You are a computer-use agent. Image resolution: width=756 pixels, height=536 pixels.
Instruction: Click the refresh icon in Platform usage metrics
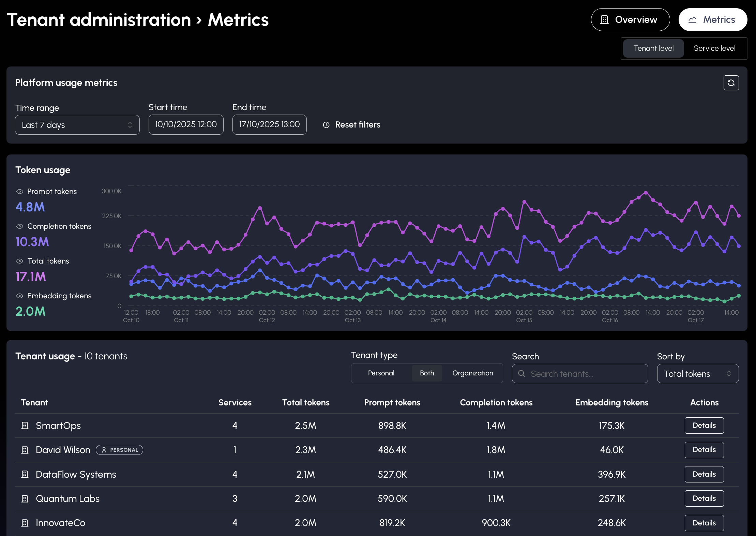point(731,83)
